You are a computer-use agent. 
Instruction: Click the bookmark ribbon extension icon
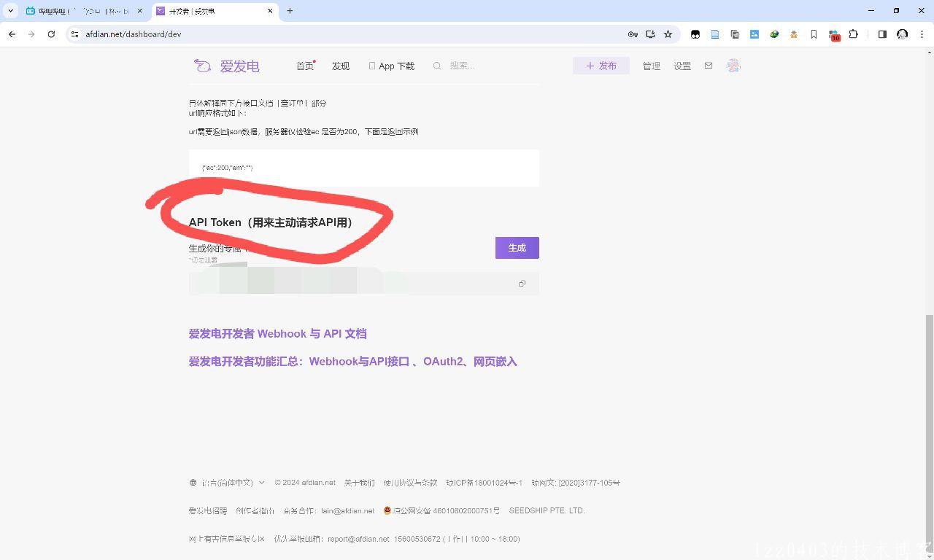814,34
